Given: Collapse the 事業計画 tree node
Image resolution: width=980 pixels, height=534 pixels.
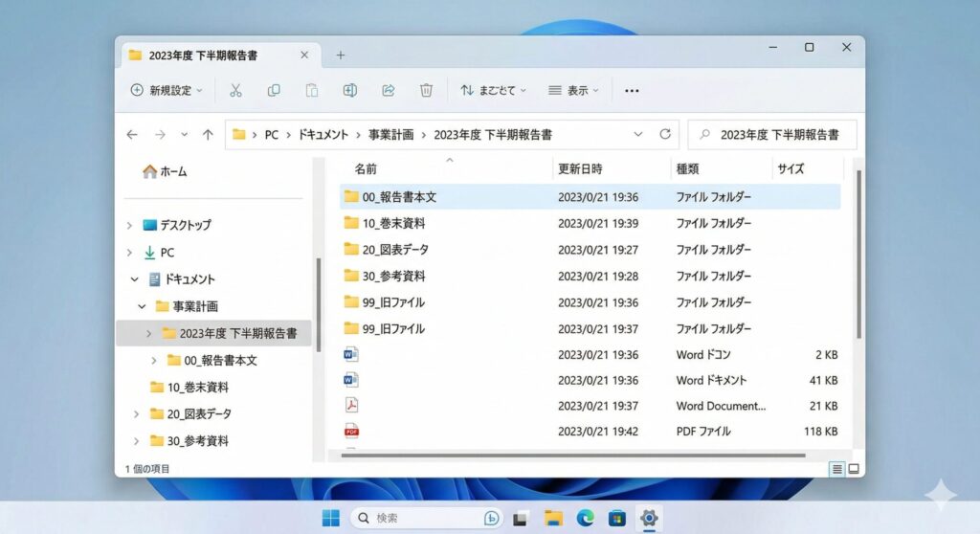Looking at the screenshot, I should [x=142, y=306].
